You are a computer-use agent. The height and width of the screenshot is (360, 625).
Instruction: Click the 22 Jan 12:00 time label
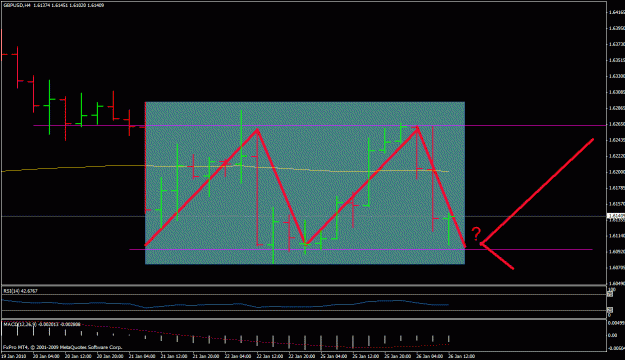[x=270, y=356]
